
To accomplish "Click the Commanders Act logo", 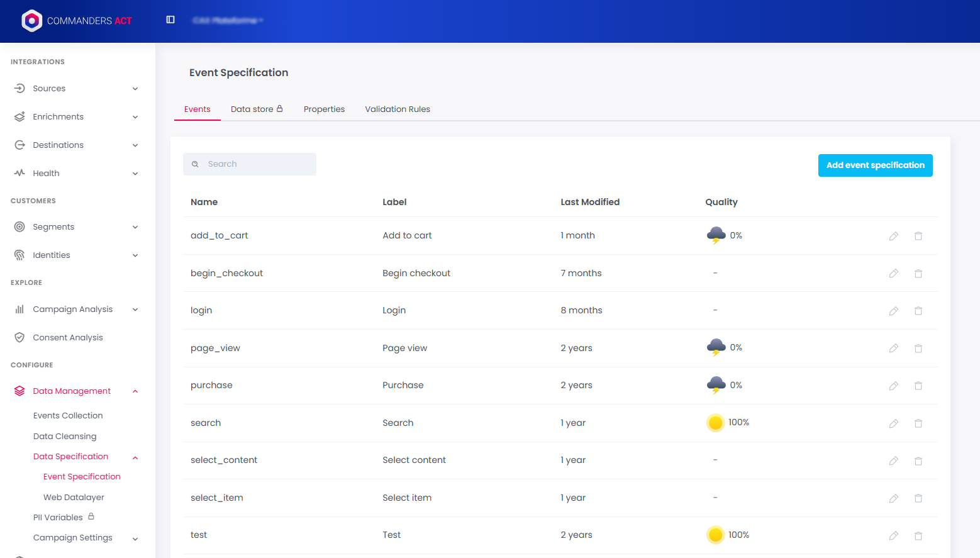I will point(77,21).
